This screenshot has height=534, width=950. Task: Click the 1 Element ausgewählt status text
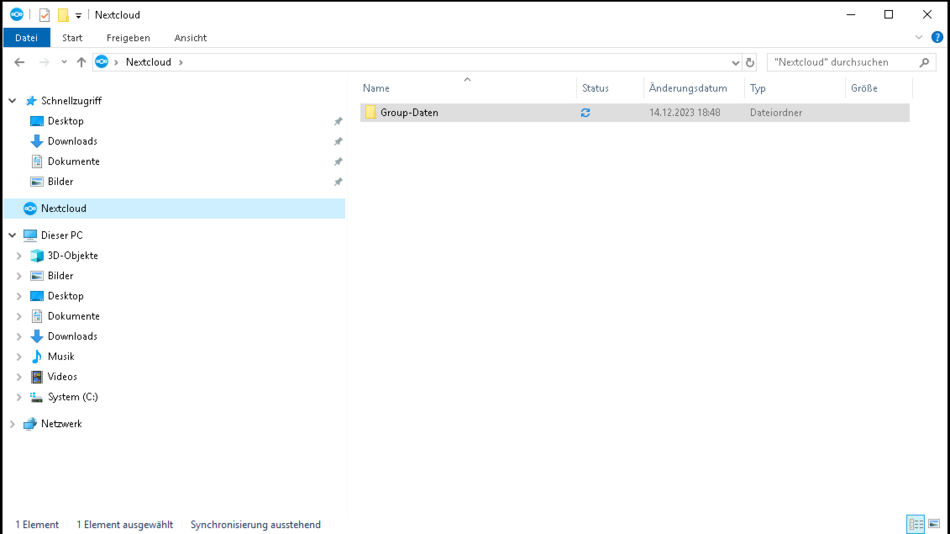pyautogui.click(x=125, y=525)
